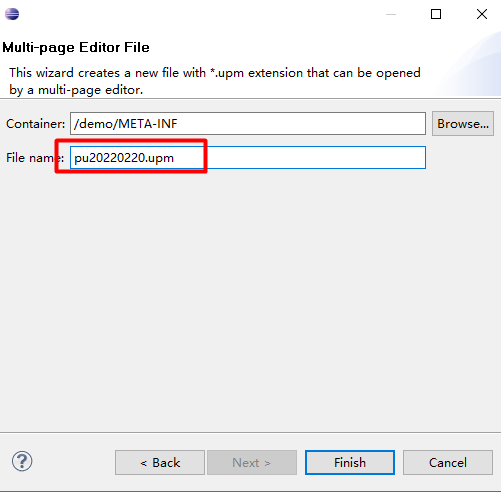Click the blank right part of File name field

[x=315, y=158]
